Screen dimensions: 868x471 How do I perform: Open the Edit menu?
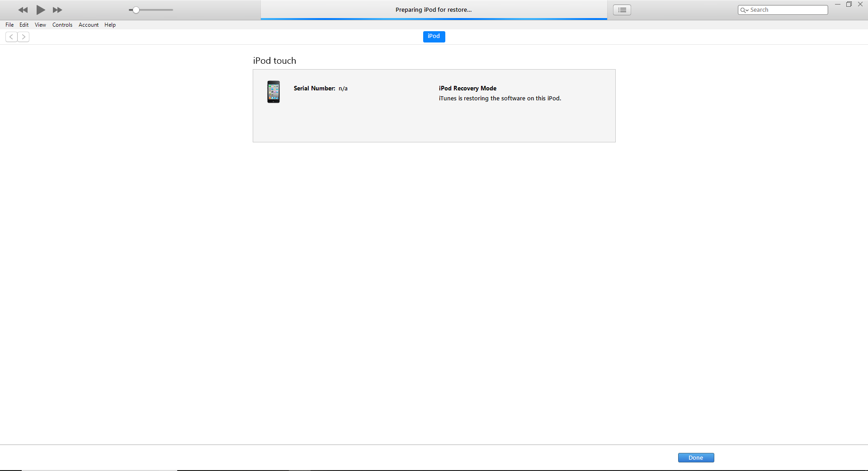[24, 25]
